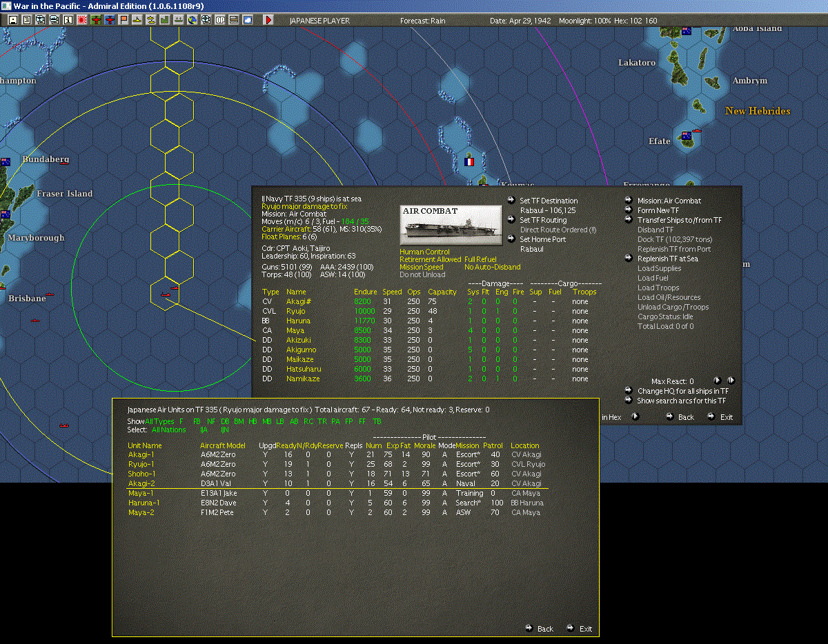Toggle Do not Unload setting
This screenshot has height=644, width=828.
(x=422, y=274)
